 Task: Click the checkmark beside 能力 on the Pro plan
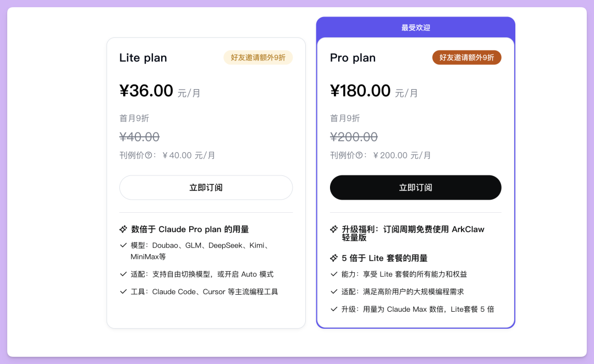tap(333, 273)
